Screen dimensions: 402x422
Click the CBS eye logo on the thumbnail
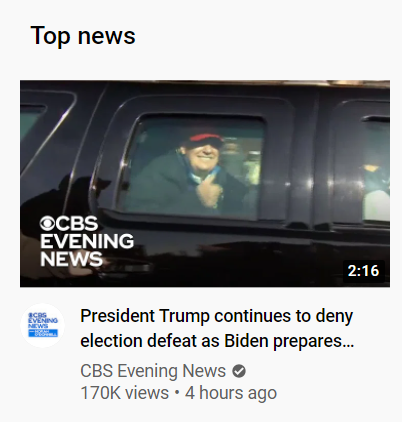pyautogui.click(x=47, y=223)
